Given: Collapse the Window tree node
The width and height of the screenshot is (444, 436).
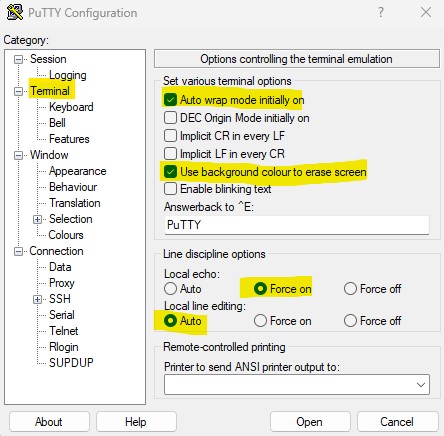Looking at the screenshot, I should [18, 155].
